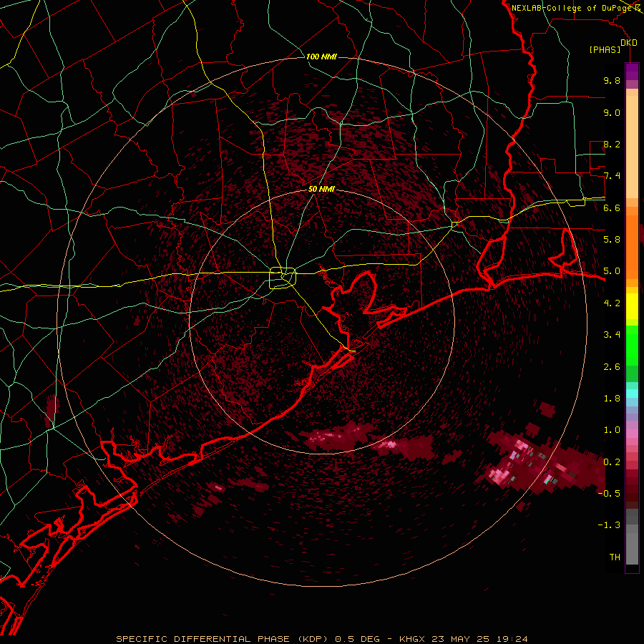Click the TH threshold label
The width and height of the screenshot is (644, 644).
[x=615, y=557]
